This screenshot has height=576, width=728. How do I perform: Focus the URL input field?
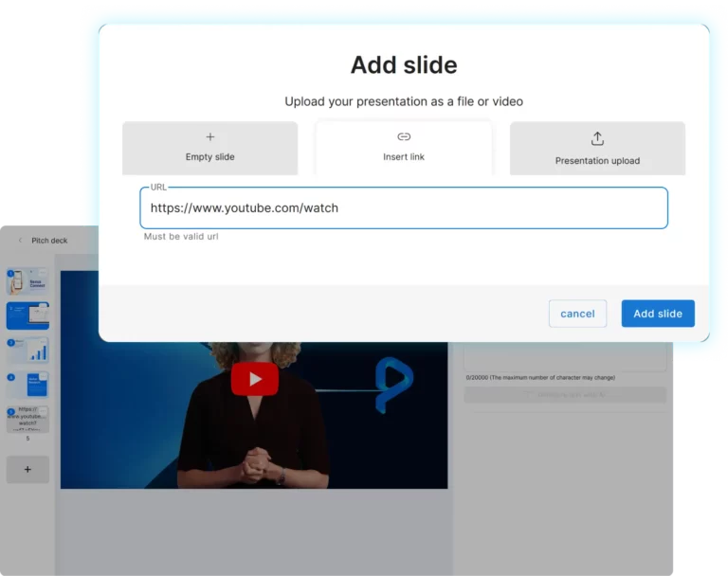click(x=404, y=207)
